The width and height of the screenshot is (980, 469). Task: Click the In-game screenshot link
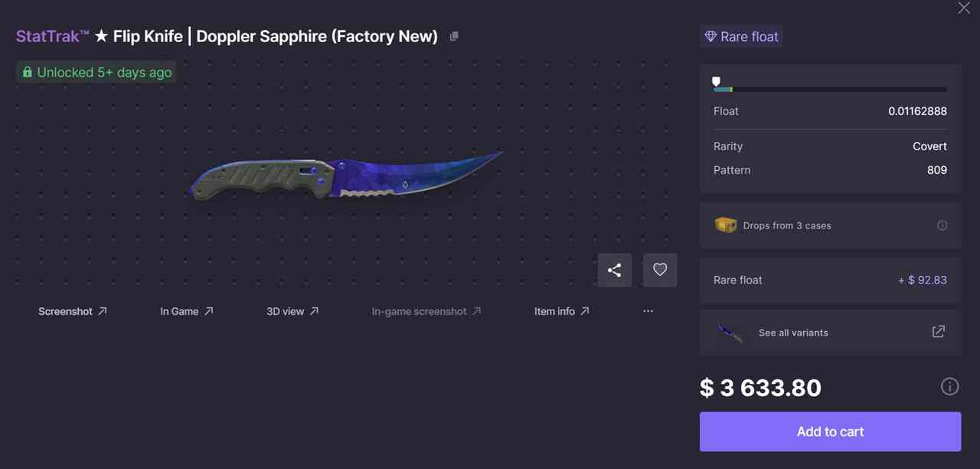tap(426, 311)
